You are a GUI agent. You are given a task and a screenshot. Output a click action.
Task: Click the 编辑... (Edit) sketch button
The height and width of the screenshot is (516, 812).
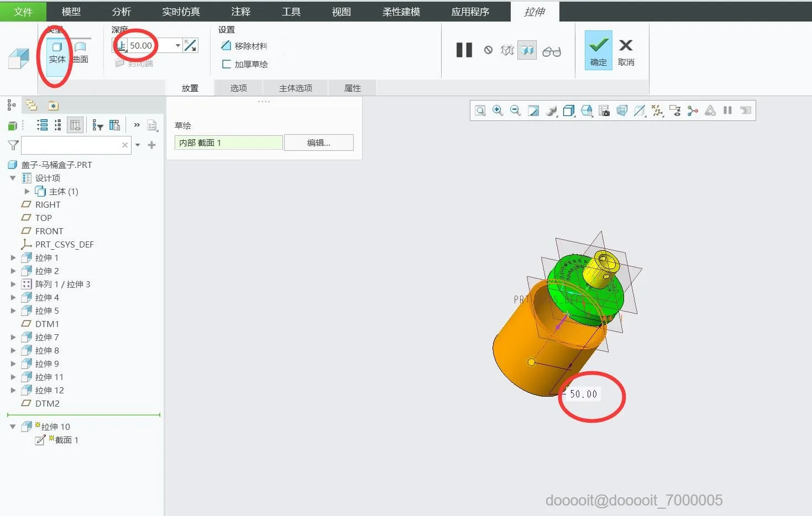(318, 143)
